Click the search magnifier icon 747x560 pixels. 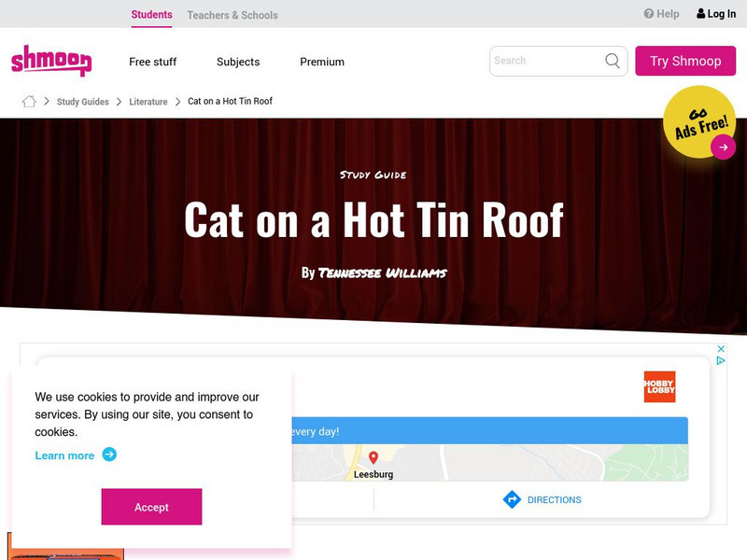point(613,61)
